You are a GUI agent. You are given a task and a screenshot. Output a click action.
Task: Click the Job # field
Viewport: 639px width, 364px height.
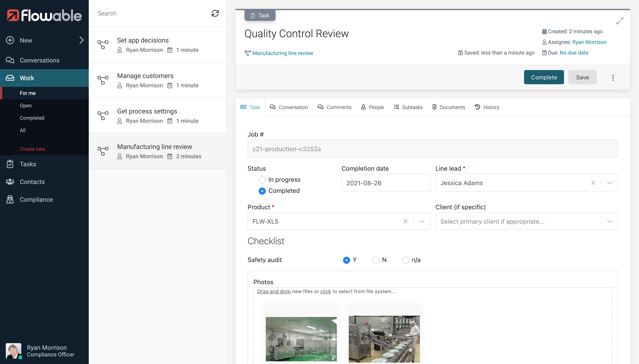[433, 149]
